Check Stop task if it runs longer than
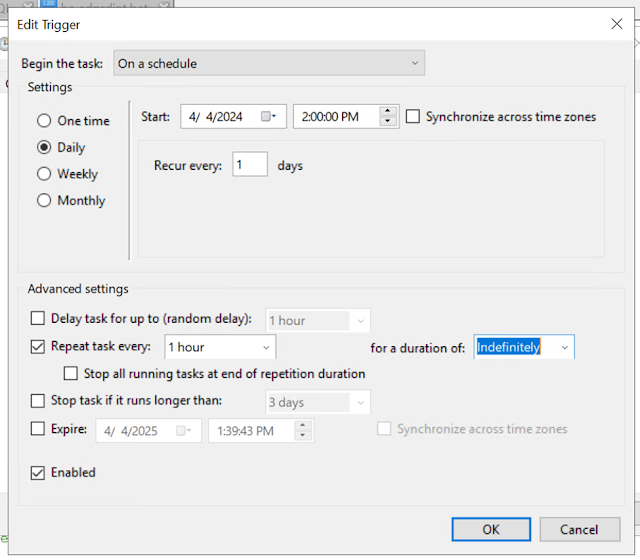Image resolution: width=640 pixels, height=560 pixels. click(x=38, y=401)
